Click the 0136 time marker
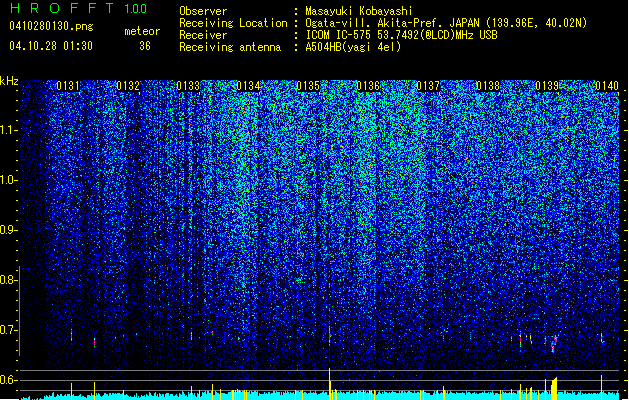Viewport: 629px width, 400px height. point(368,86)
